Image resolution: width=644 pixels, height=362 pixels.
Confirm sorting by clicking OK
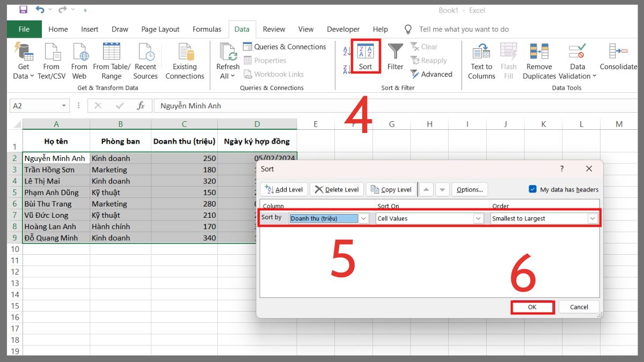[x=532, y=307]
